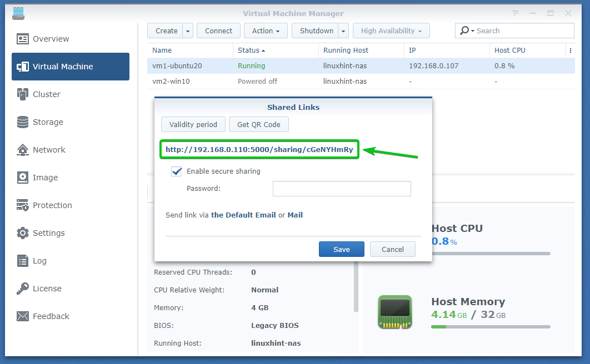
Task: Click the Memory 4 GB value
Action: tap(259, 307)
